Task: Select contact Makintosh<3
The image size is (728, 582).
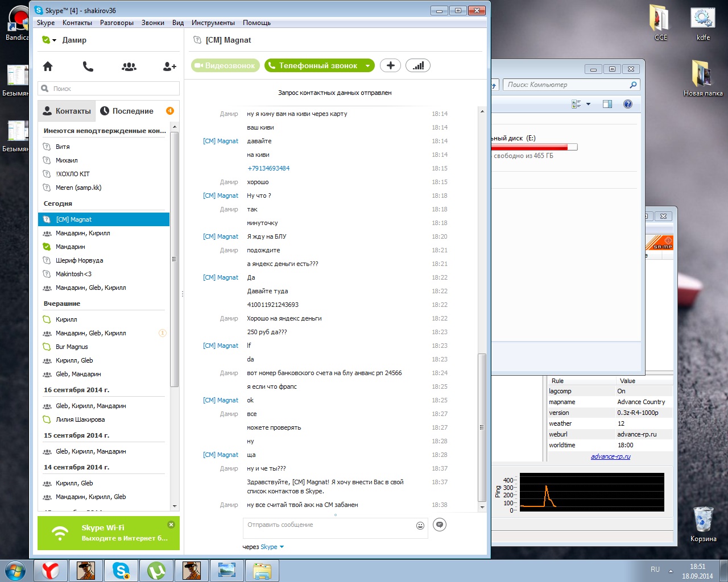Action: [x=104, y=274]
